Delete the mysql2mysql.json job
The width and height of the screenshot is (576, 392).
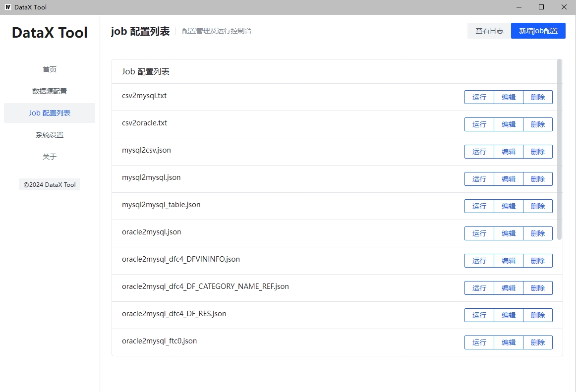pyautogui.click(x=538, y=179)
